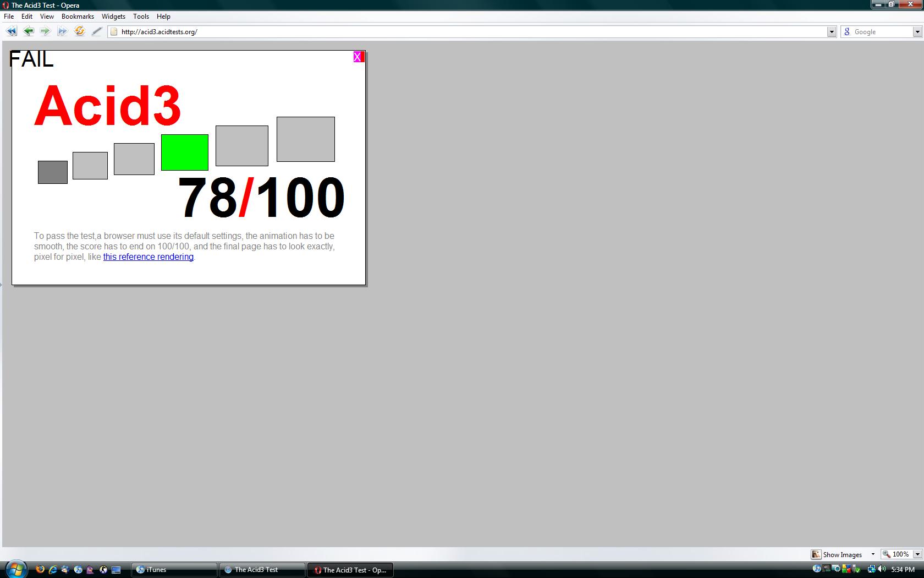
Task: Click the address bar URL field
Action: click(473, 32)
